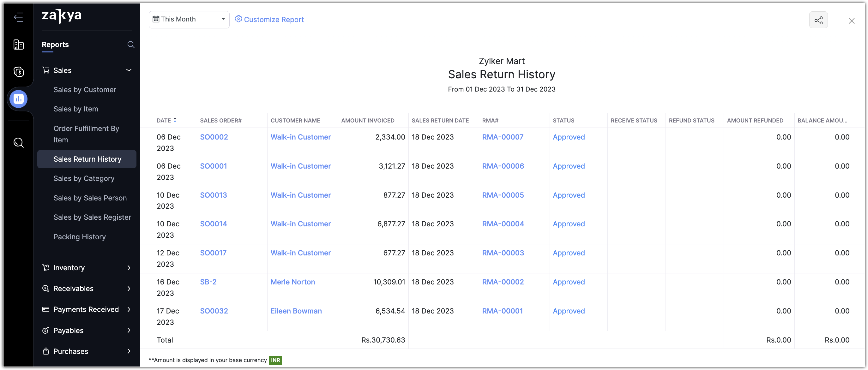This screenshot has height=370, width=868.
Task: Open return RMA-00005
Action: click(503, 195)
